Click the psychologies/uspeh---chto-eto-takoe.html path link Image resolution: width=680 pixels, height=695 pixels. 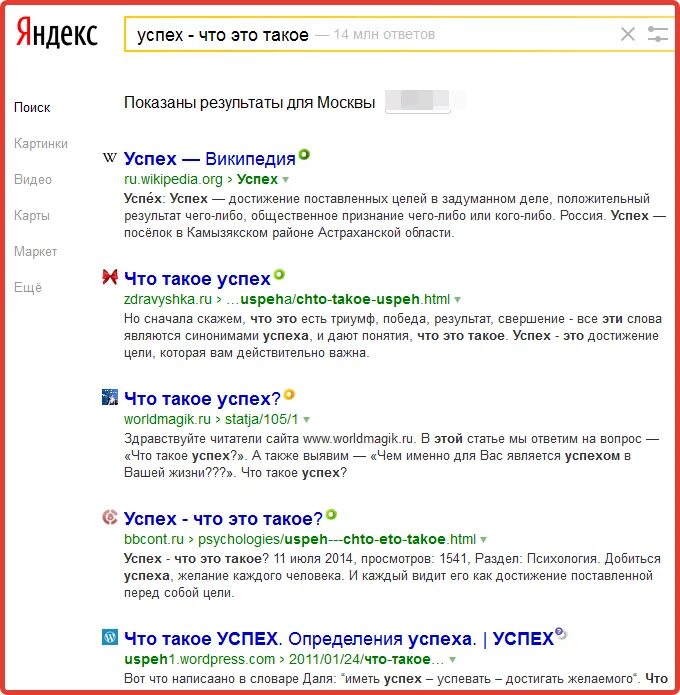pyautogui.click(x=337, y=539)
